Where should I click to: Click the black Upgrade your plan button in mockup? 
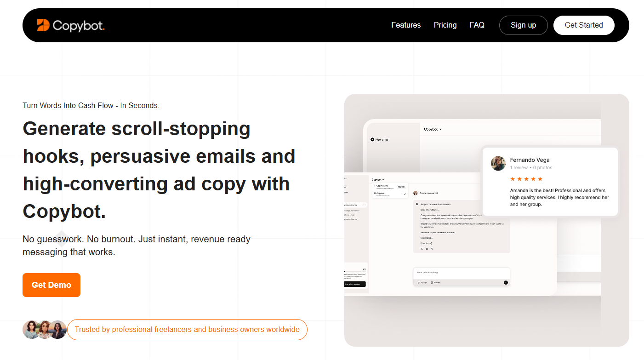click(x=355, y=284)
